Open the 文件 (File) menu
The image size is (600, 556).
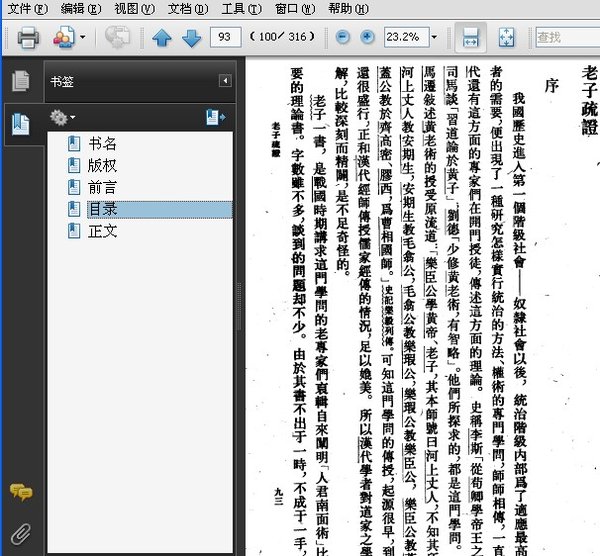pyautogui.click(x=27, y=8)
